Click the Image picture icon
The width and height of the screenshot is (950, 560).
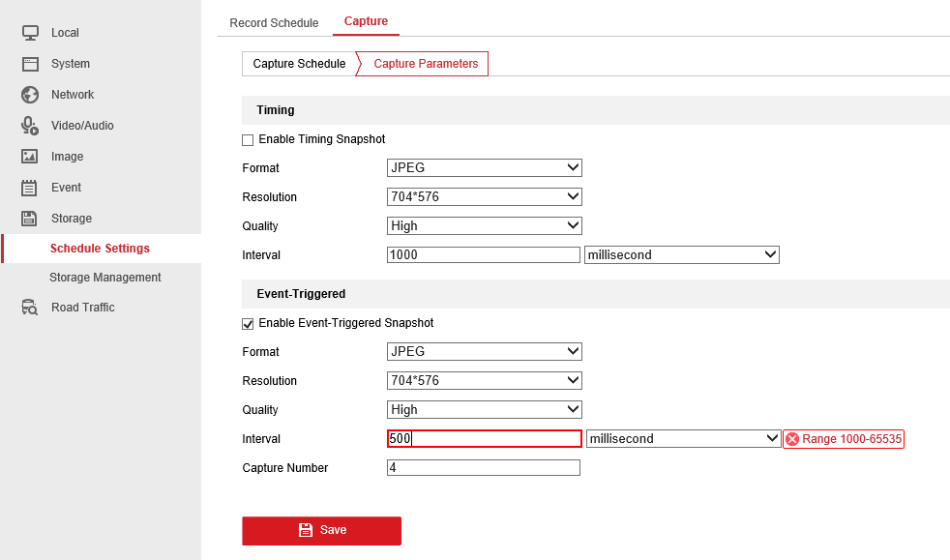pyautogui.click(x=30, y=157)
